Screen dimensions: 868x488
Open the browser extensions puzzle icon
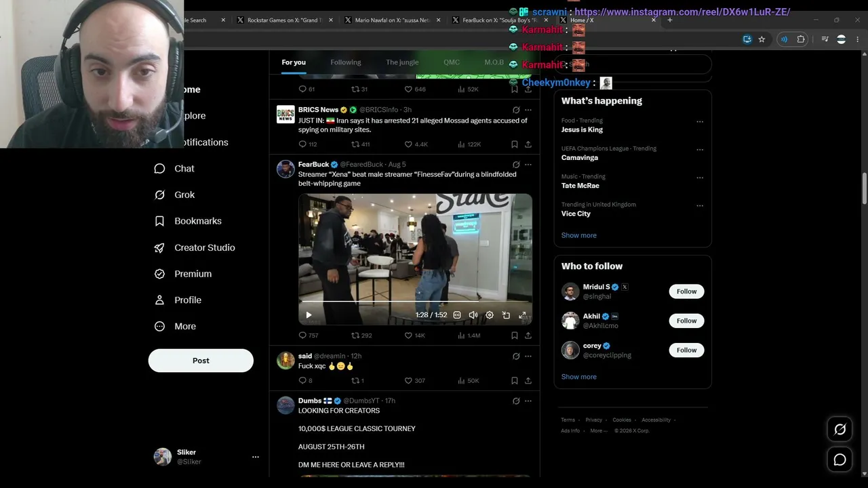(801, 39)
